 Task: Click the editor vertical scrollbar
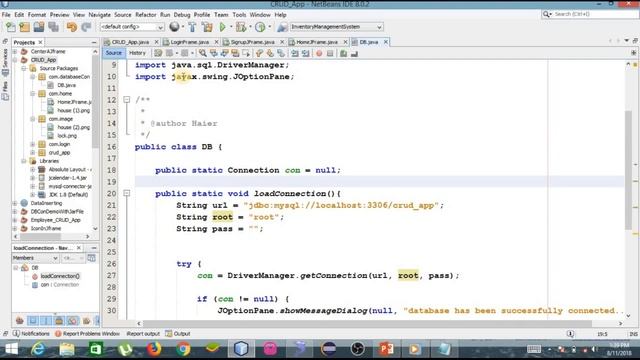pos(628,169)
